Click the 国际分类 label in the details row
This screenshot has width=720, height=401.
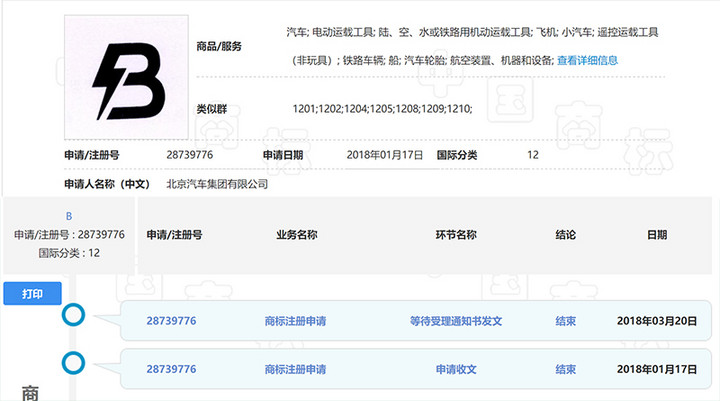[457, 155]
